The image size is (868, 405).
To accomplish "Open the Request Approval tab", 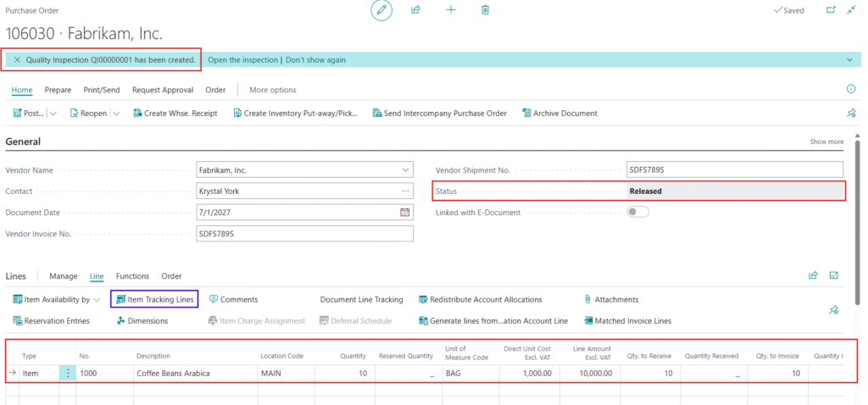I will (163, 90).
